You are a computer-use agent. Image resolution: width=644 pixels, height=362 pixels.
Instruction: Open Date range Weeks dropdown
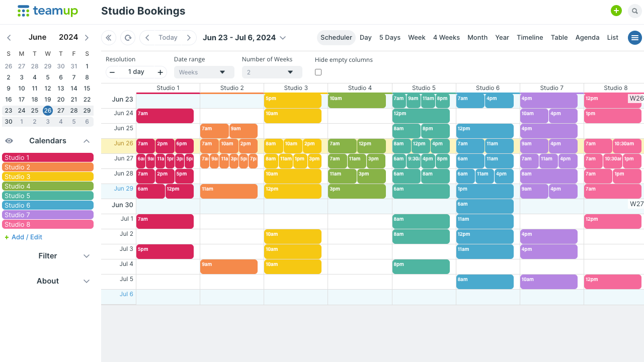204,72
